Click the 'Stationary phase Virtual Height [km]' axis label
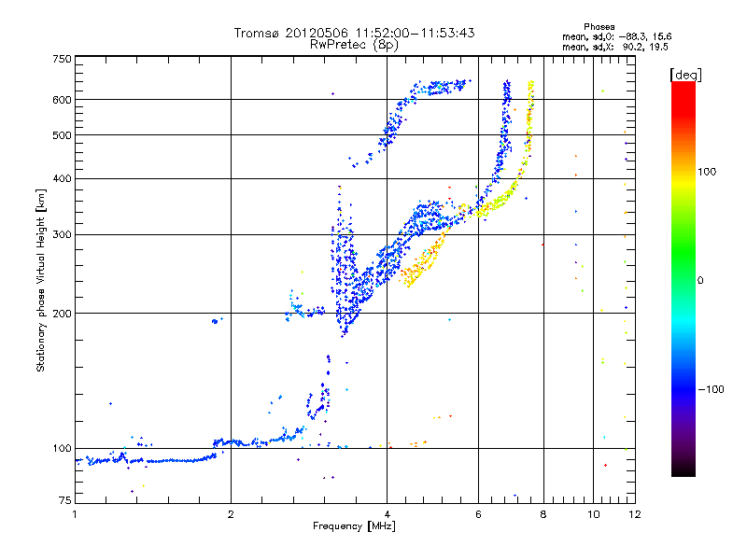The height and width of the screenshot is (560, 747). click(41, 280)
